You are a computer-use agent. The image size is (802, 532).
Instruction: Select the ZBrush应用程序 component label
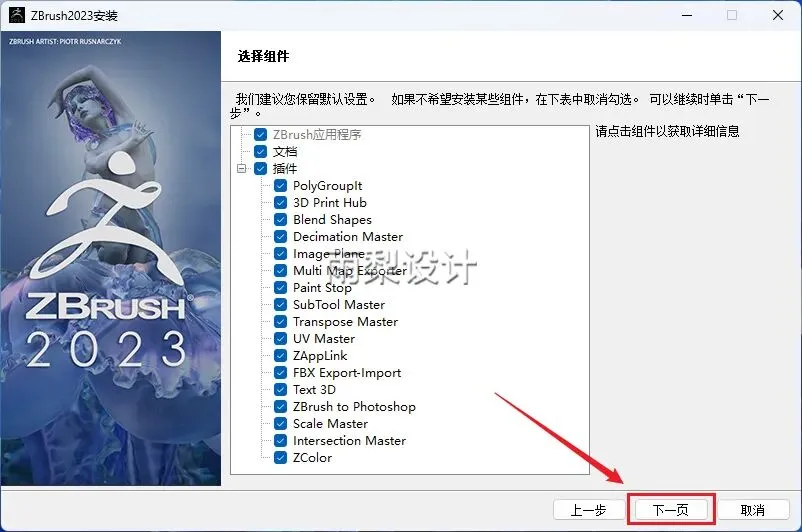(317, 135)
